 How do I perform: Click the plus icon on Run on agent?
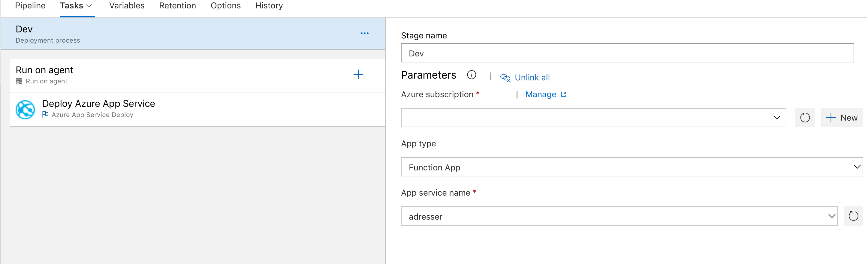[358, 74]
